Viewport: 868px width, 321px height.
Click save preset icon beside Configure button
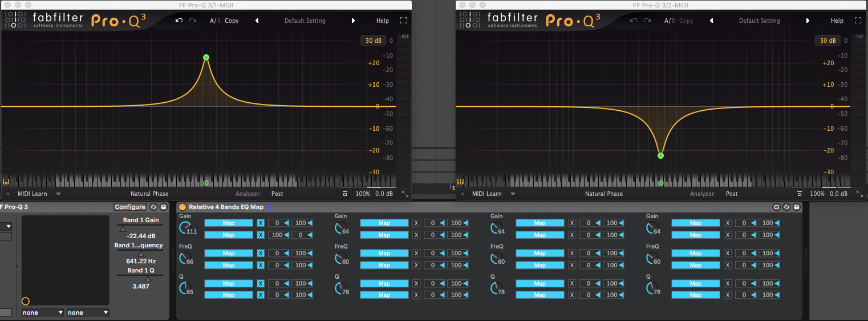coord(164,207)
